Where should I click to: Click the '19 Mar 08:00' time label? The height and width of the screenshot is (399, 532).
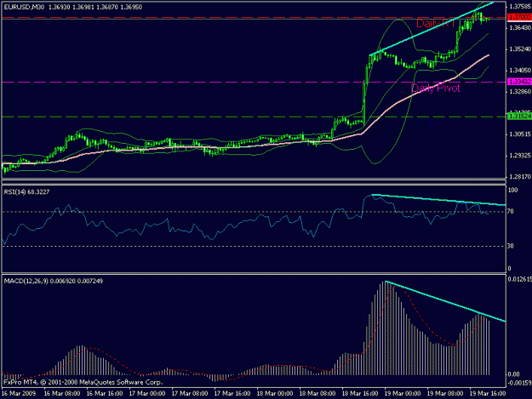click(445, 394)
